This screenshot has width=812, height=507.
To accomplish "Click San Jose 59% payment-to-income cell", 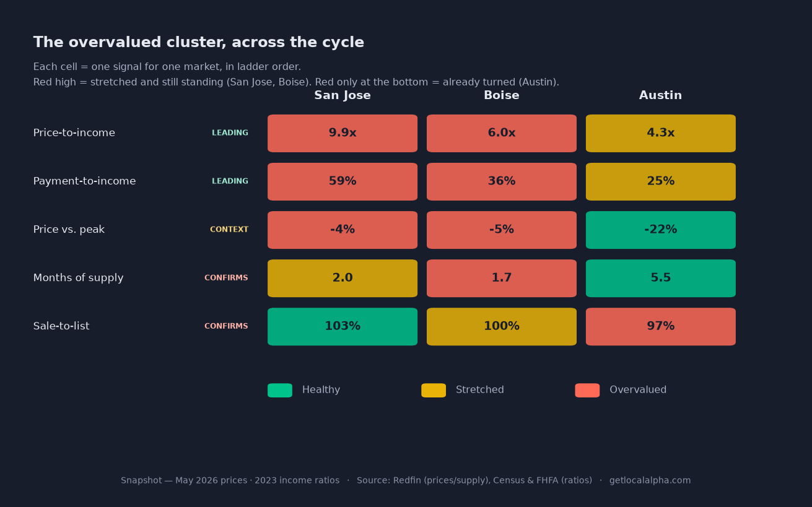I will pos(343,181).
